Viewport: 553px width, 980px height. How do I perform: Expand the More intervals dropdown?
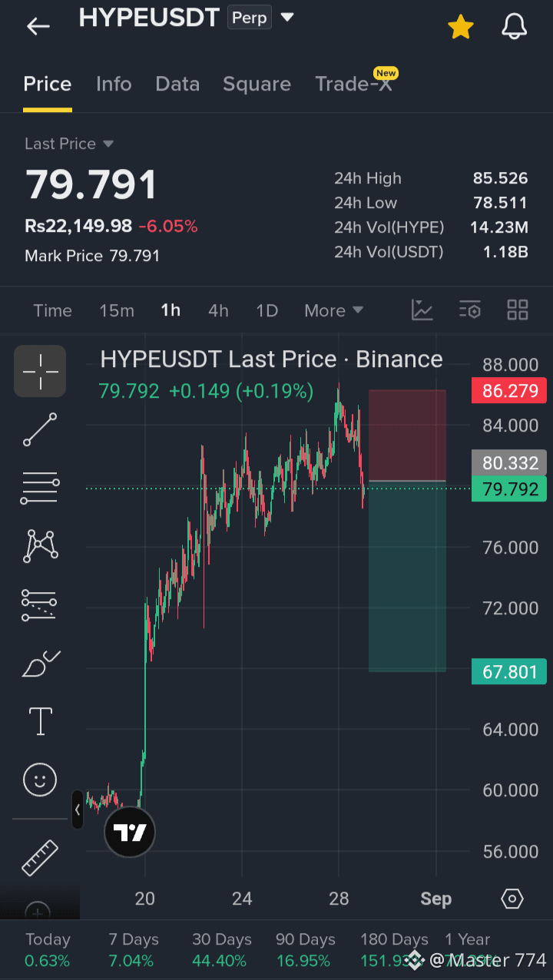tap(333, 310)
